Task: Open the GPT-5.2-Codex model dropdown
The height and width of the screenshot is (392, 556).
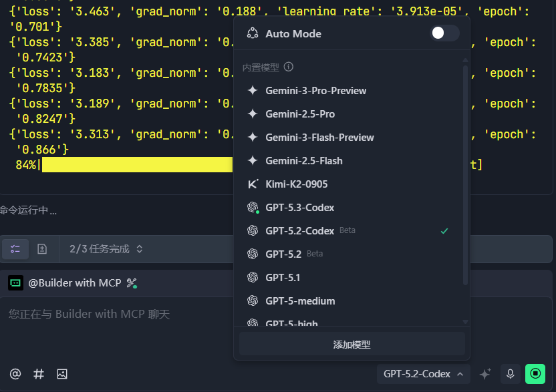Action: coord(423,374)
